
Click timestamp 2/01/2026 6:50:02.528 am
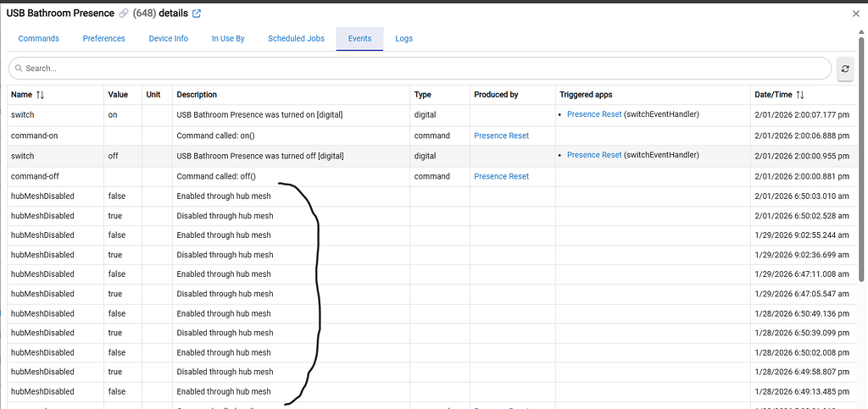(802, 216)
